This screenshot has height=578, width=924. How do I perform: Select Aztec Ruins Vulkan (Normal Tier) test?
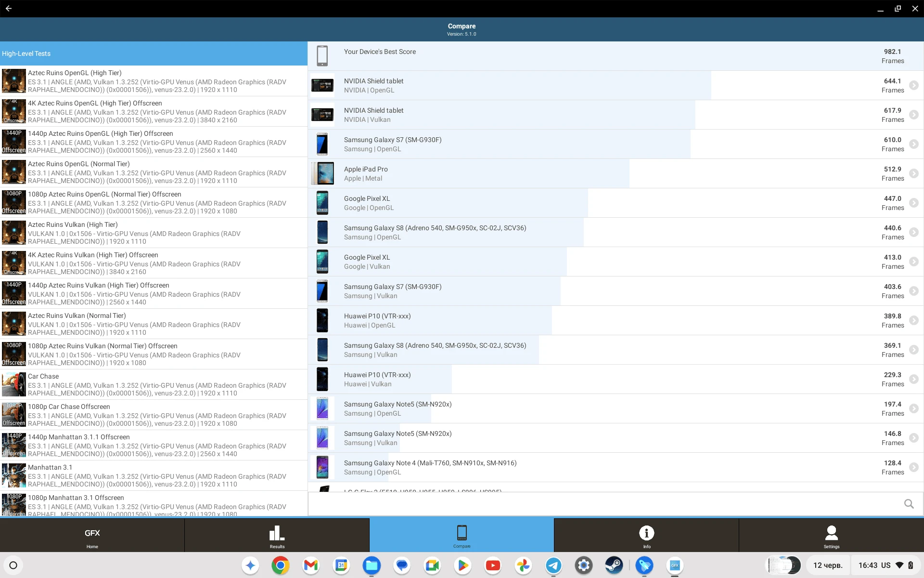[x=154, y=324]
